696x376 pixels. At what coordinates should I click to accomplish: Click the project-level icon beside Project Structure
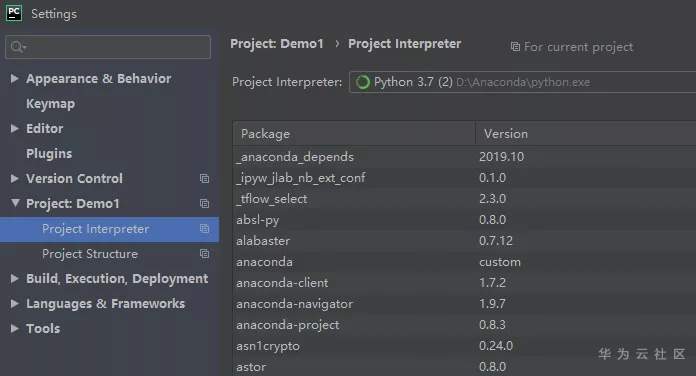point(204,253)
